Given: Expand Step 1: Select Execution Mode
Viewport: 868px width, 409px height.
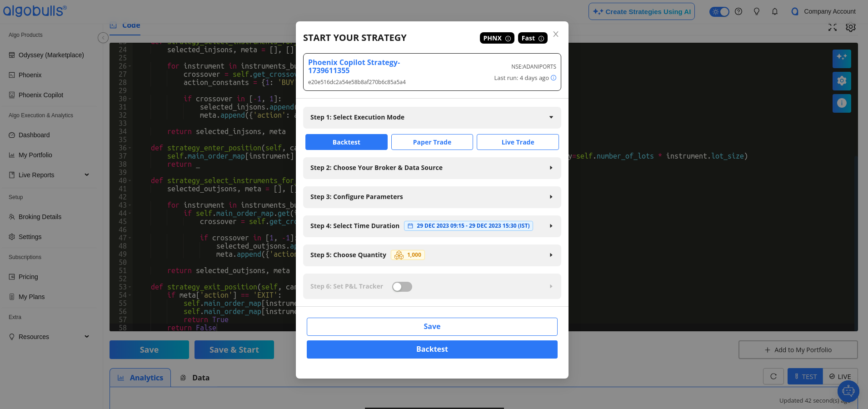Looking at the screenshot, I should coord(432,117).
